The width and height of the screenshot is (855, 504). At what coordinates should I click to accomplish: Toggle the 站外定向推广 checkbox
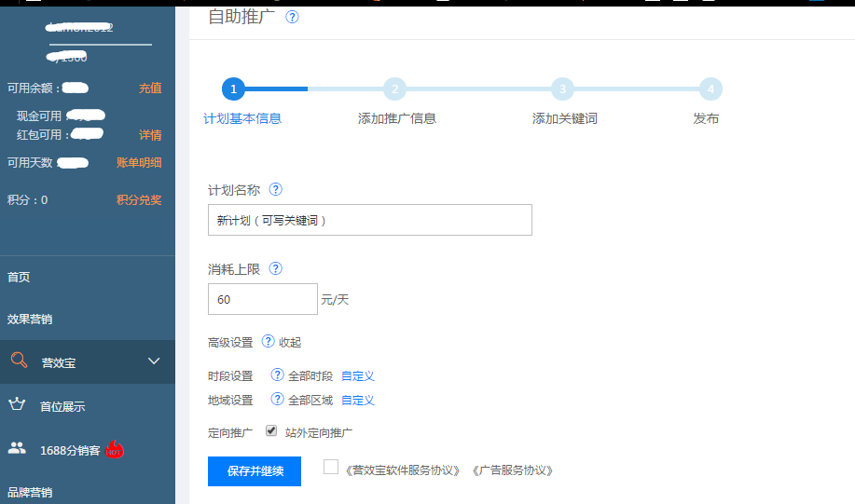tap(271, 431)
